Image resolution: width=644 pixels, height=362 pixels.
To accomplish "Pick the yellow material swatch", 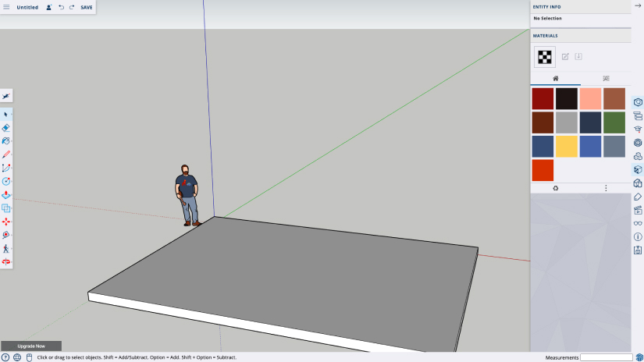I will (567, 146).
